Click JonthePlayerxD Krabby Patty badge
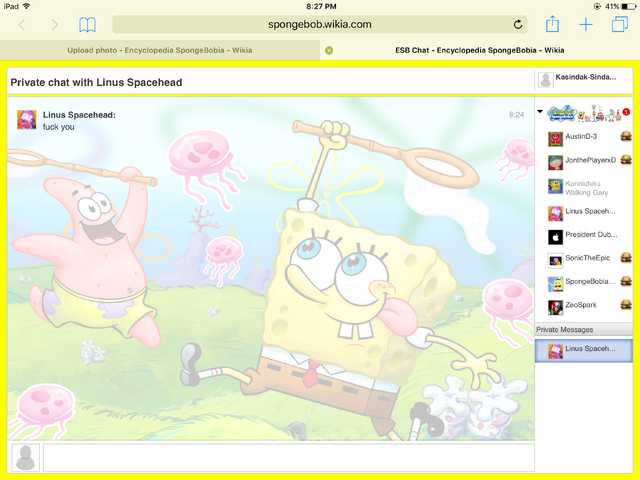The width and height of the screenshot is (640, 480). point(626,160)
